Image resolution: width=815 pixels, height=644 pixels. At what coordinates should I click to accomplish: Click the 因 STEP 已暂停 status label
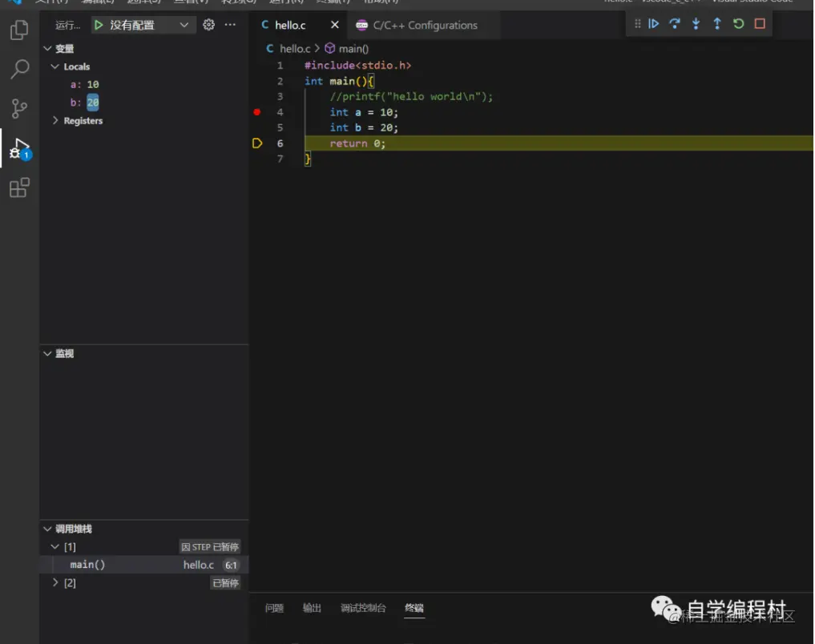tap(210, 547)
